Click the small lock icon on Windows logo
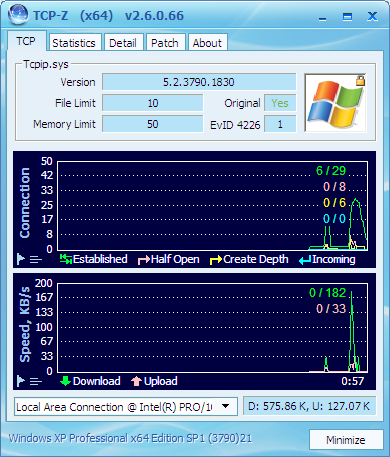The width and height of the screenshot is (390, 457). click(360, 80)
